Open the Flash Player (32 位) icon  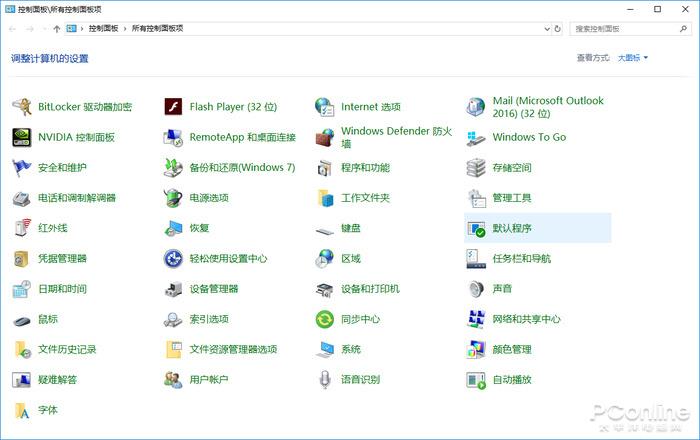tap(173, 107)
